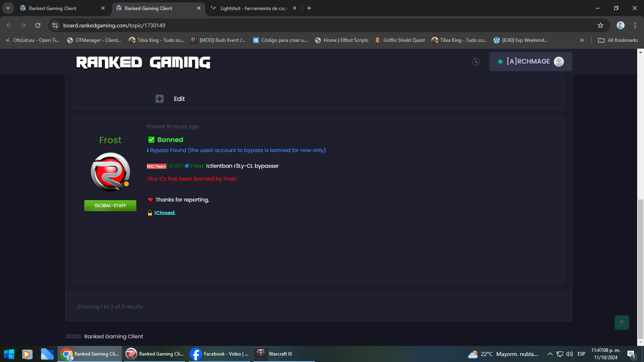Open the Facebook - Video taskbar window
Viewport: 644px width, 362px height.
(x=219, y=354)
